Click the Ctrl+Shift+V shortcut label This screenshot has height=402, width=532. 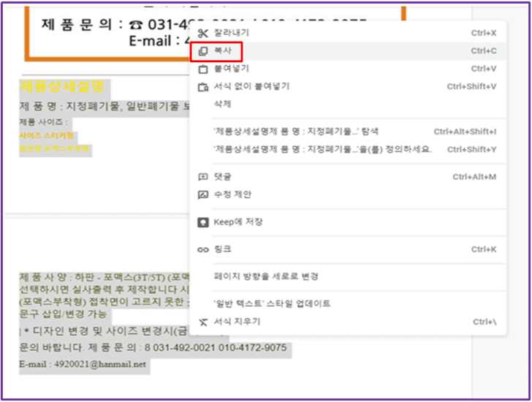pyautogui.click(x=471, y=87)
